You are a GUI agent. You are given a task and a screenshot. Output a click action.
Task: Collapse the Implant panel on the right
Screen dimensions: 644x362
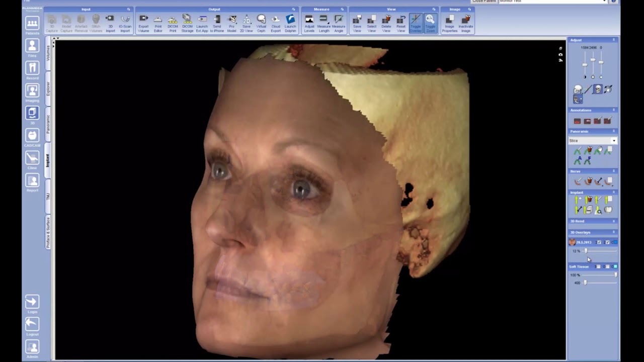[x=614, y=192]
